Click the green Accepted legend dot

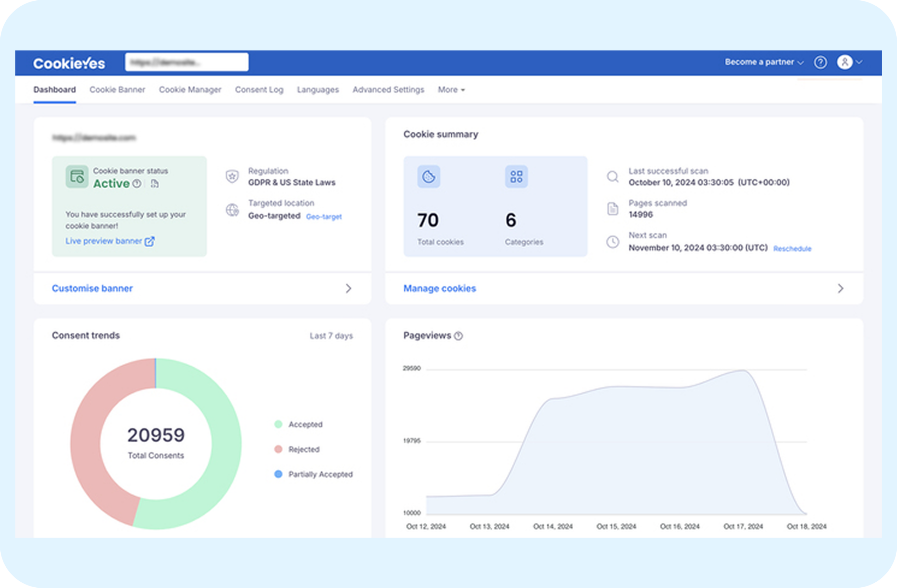click(x=279, y=424)
